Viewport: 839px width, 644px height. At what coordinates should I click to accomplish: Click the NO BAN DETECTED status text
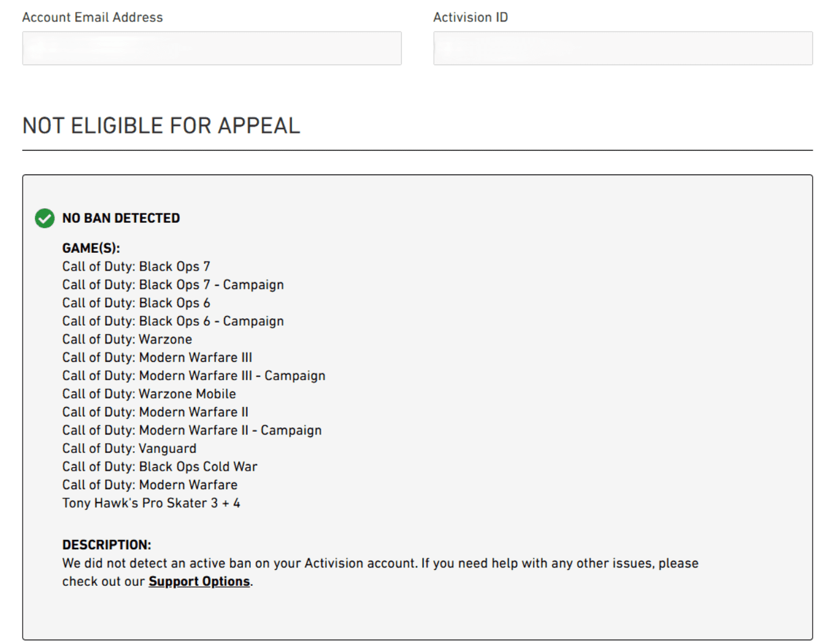121,218
